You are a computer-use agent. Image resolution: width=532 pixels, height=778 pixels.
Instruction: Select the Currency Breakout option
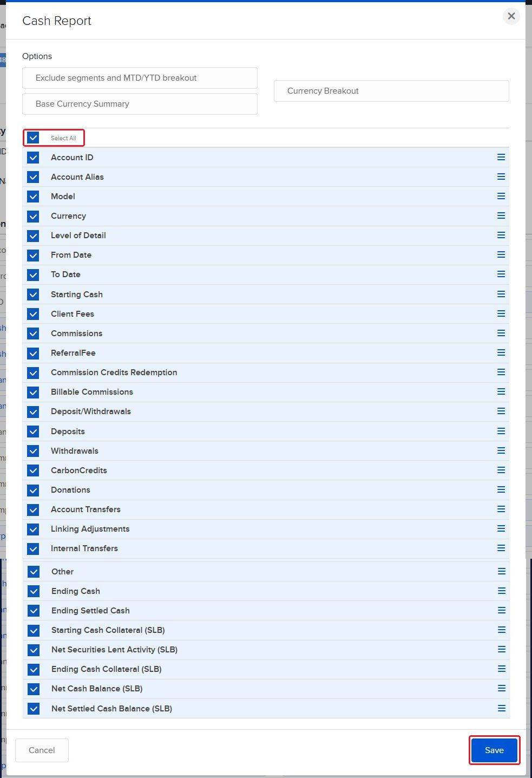point(391,91)
